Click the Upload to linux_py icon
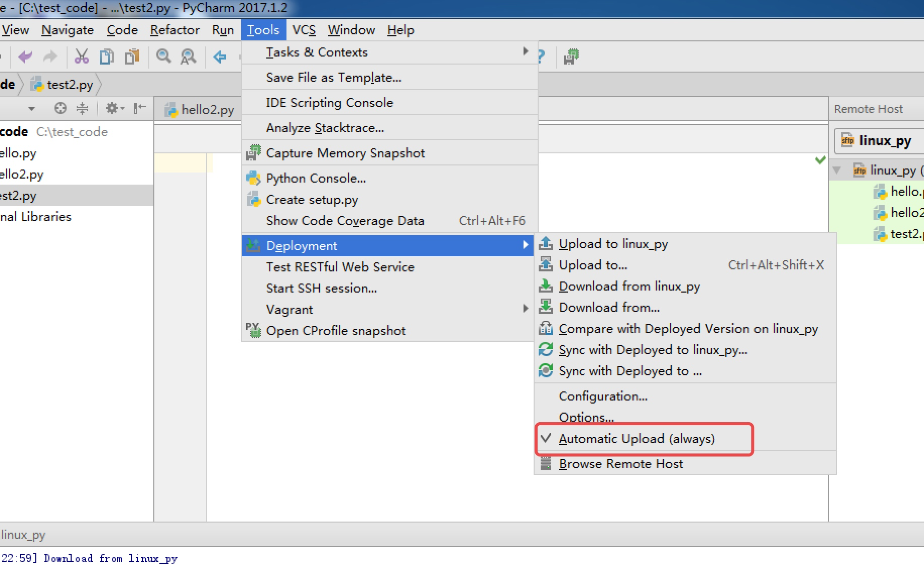The height and width of the screenshot is (570, 924). (546, 244)
